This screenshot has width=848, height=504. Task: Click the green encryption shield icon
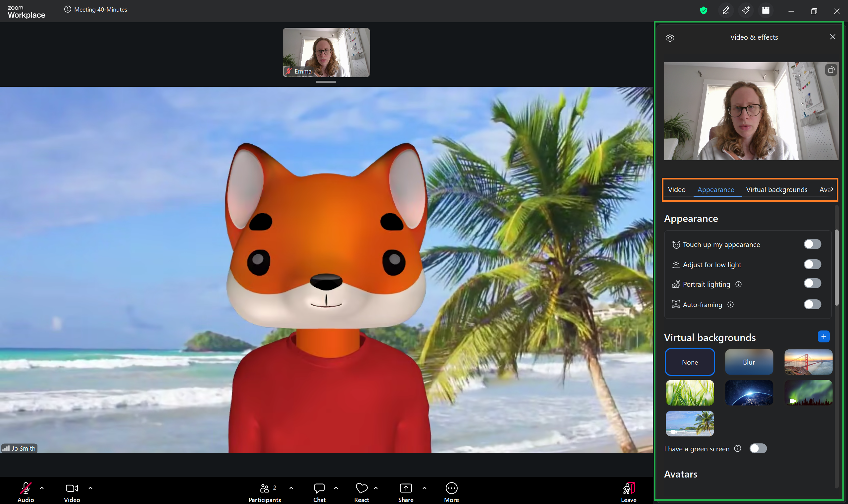point(704,11)
